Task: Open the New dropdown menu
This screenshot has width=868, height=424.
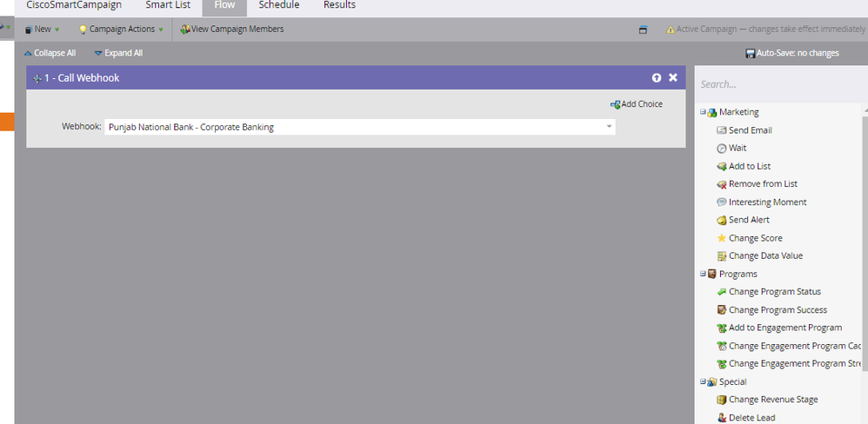Action: (43, 30)
